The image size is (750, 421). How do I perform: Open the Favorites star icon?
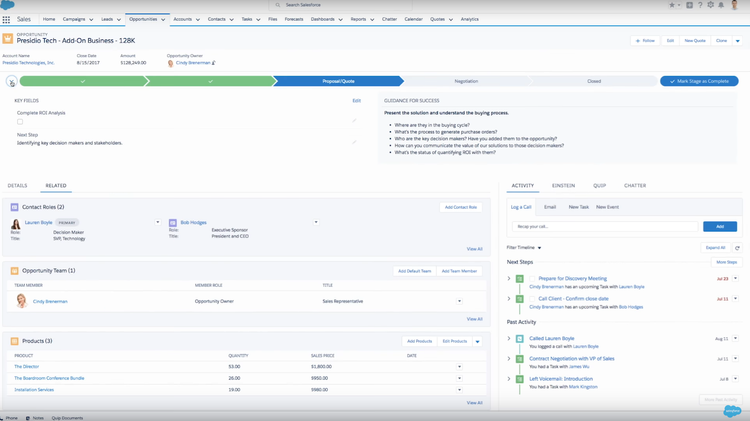click(672, 5)
